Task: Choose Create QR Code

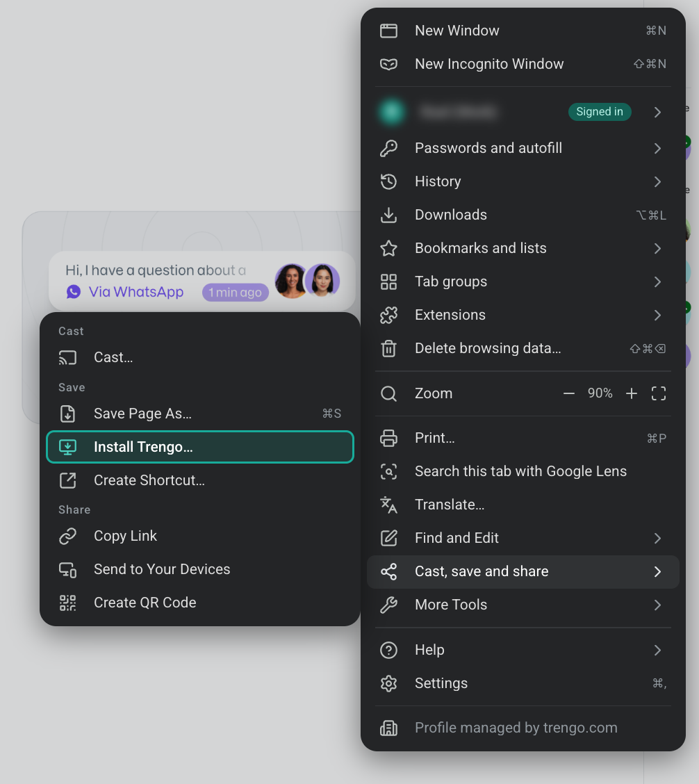Action: [200, 603]
